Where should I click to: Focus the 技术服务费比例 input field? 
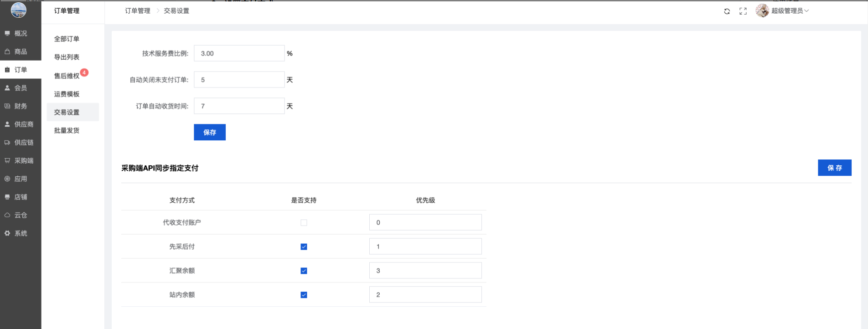pos(239,53)
